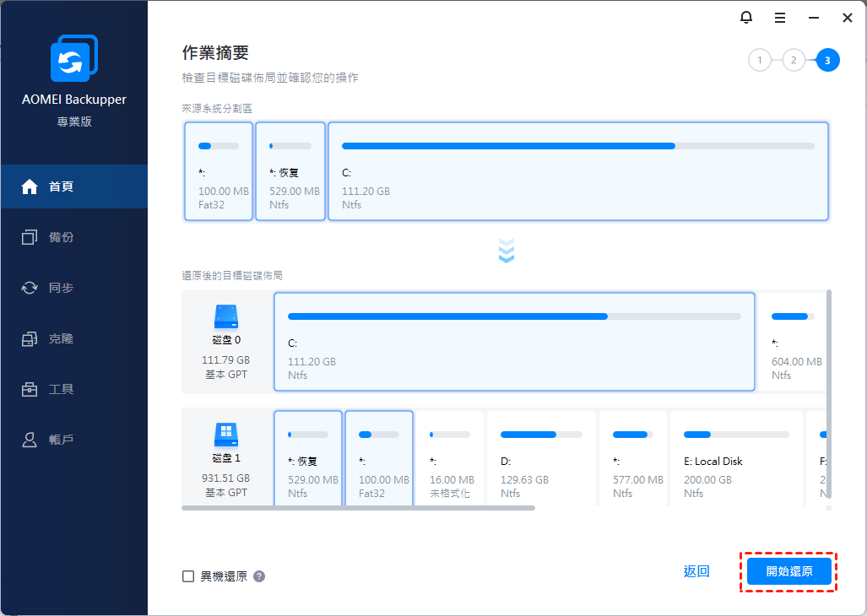Click the AOMEI Backupper logo
Screen dimensions: 867x616
73,59
